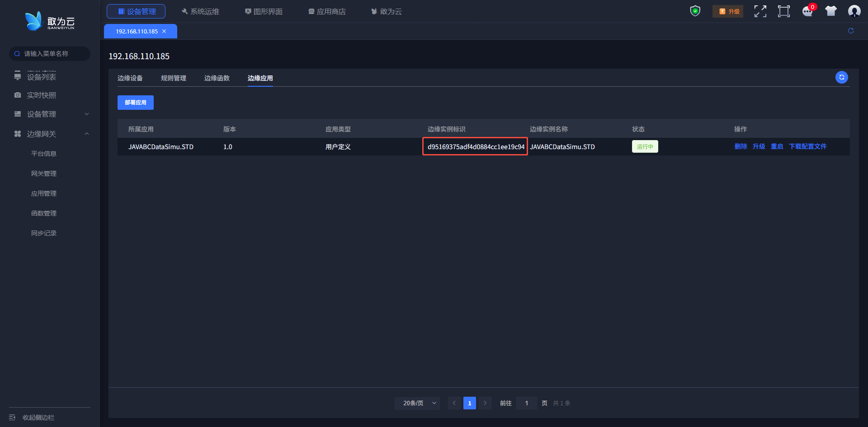This screenshot has width=868, height=427.
Task: Click 重启 to restart the app
Action: click(777, 146)
